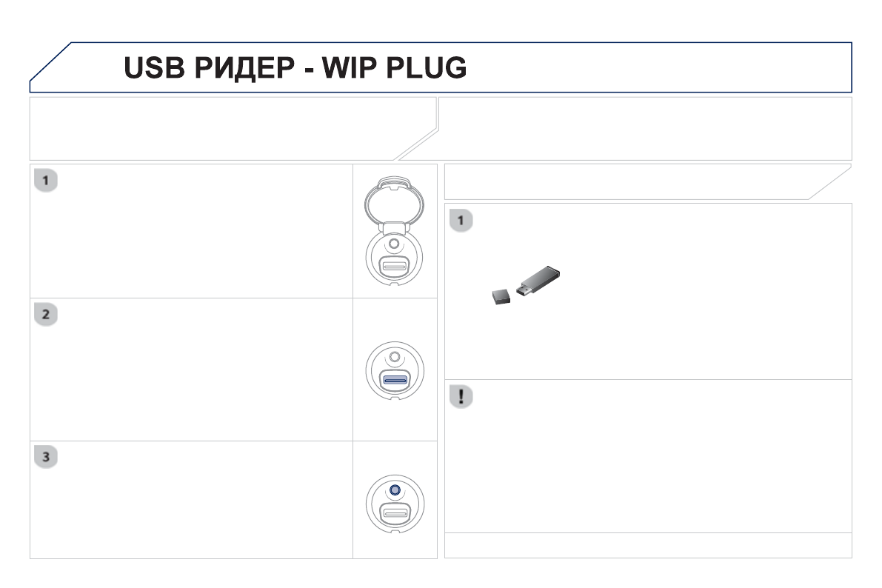Click the step 1 badge above the flash drive
Image resolution: width=882 pixels, height=588 pixels.
[x=461, y=220]
